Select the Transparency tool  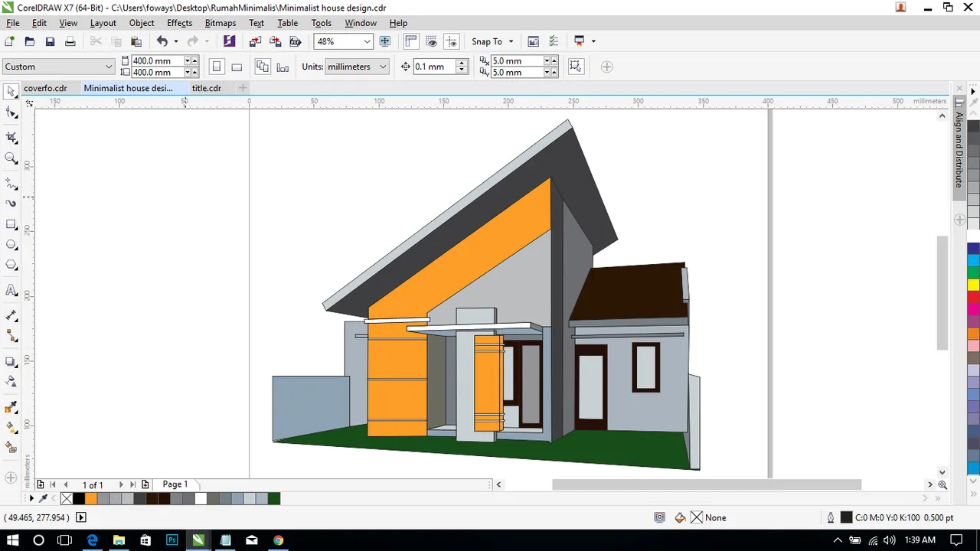[11, 381]
